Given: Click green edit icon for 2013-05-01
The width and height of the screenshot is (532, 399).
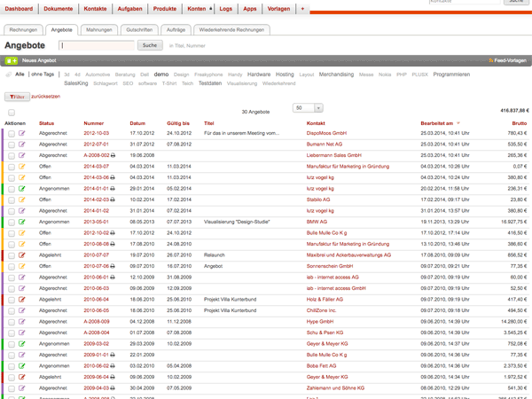Looking at the screenshot, I should pos(21,222).
